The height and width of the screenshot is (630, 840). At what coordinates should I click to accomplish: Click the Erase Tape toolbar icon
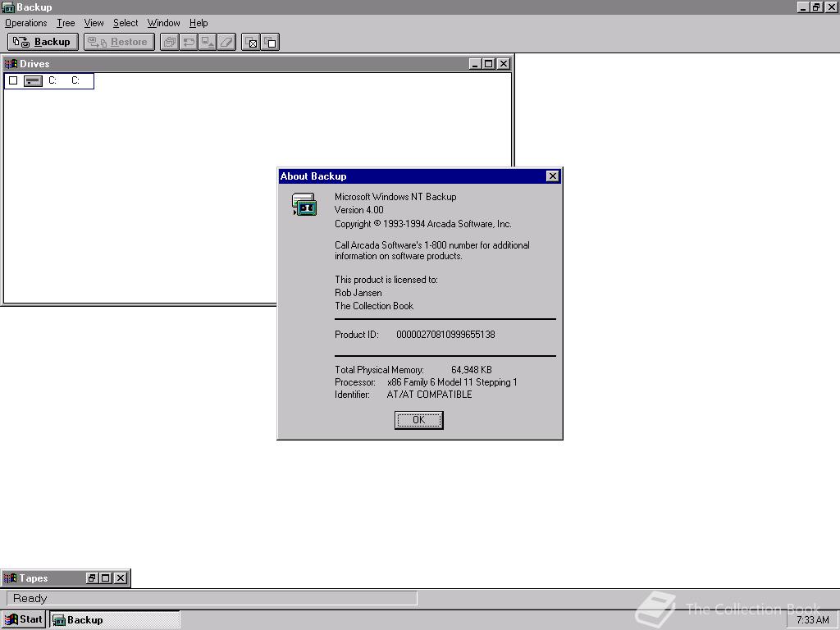click(x=226, y=42)
